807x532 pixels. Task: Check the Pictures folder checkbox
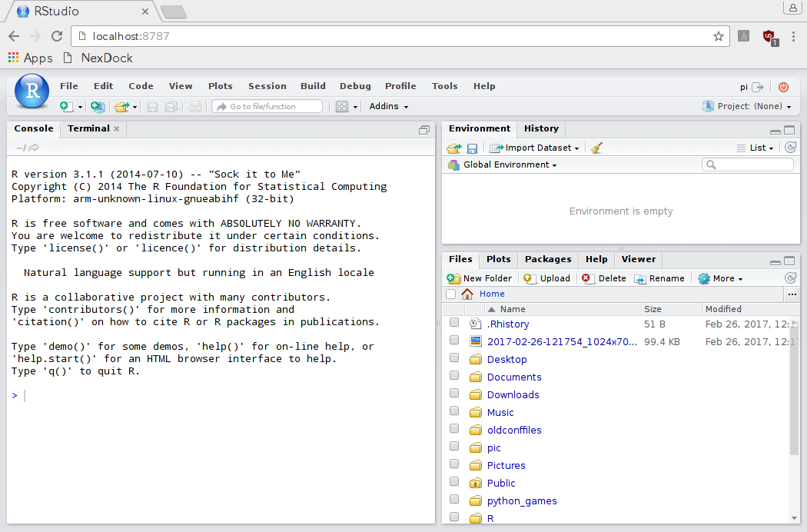pos(454,464)
